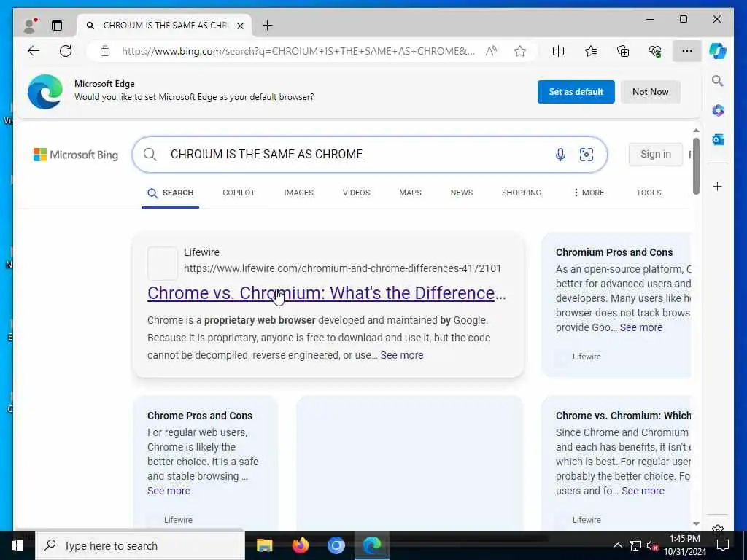747x560 pixels.
Task: Open Microsoft 365 sidebar icon
Action: coord(718,111)
